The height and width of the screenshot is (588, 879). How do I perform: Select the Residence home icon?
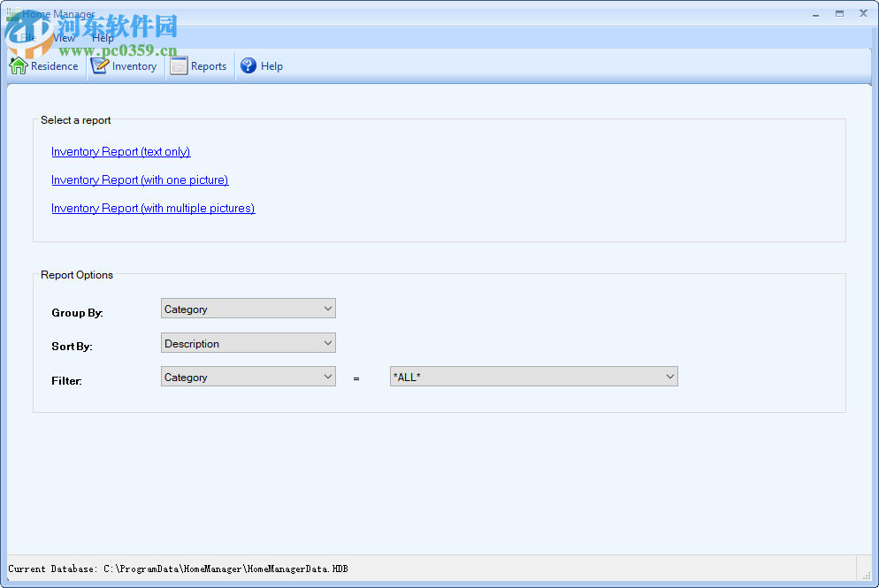coord(17,65)
